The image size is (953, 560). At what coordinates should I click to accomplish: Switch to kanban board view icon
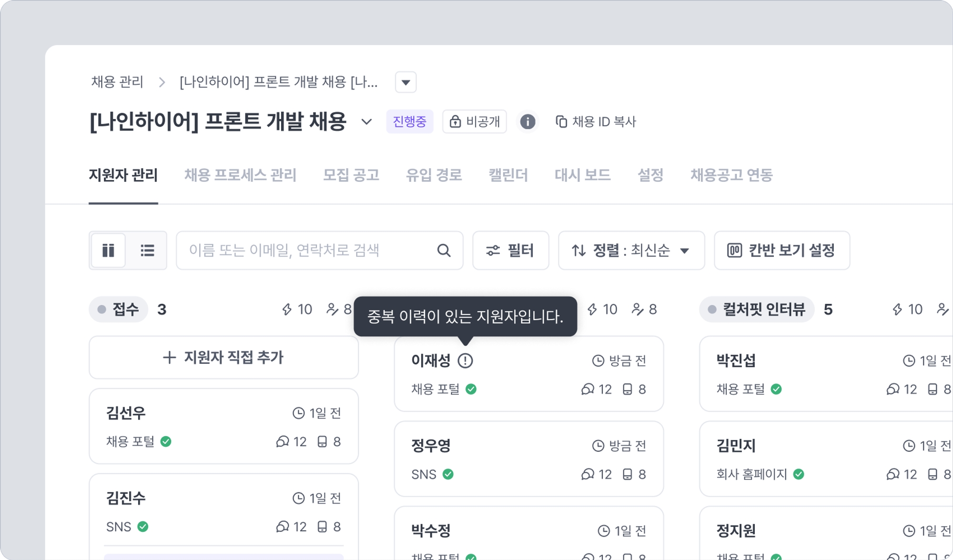point(108,250)
